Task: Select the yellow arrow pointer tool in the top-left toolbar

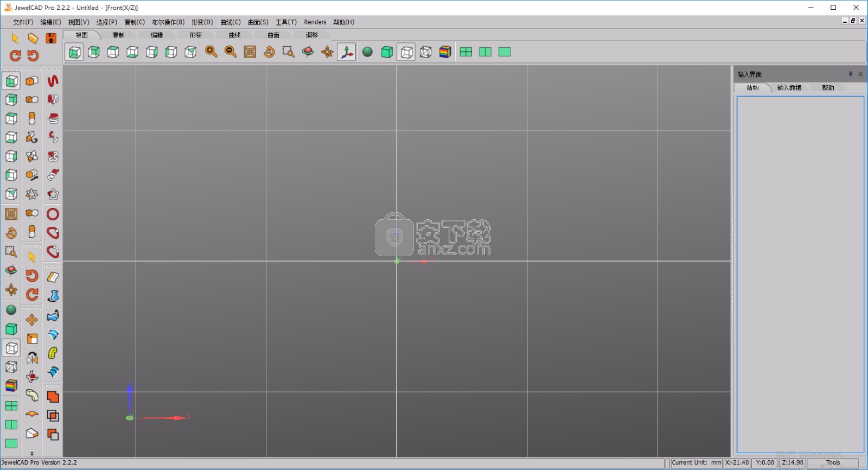Action: 15,38
